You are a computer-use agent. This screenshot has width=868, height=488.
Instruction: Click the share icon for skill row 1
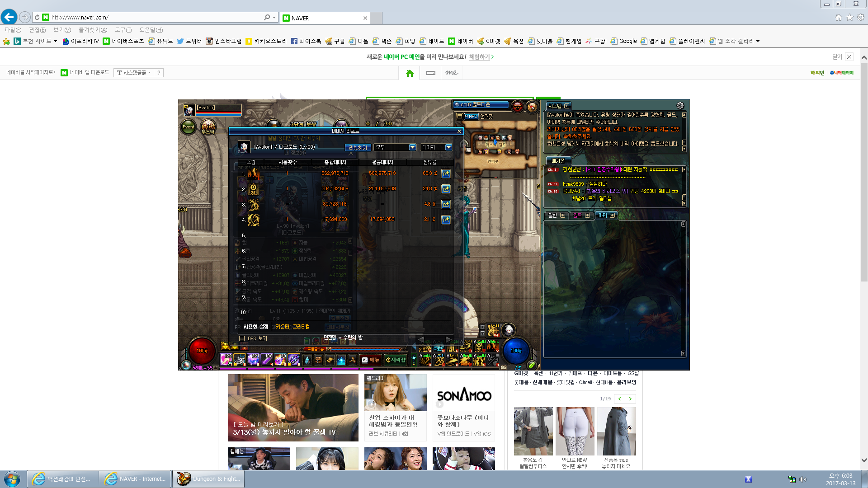pos(446,174)
